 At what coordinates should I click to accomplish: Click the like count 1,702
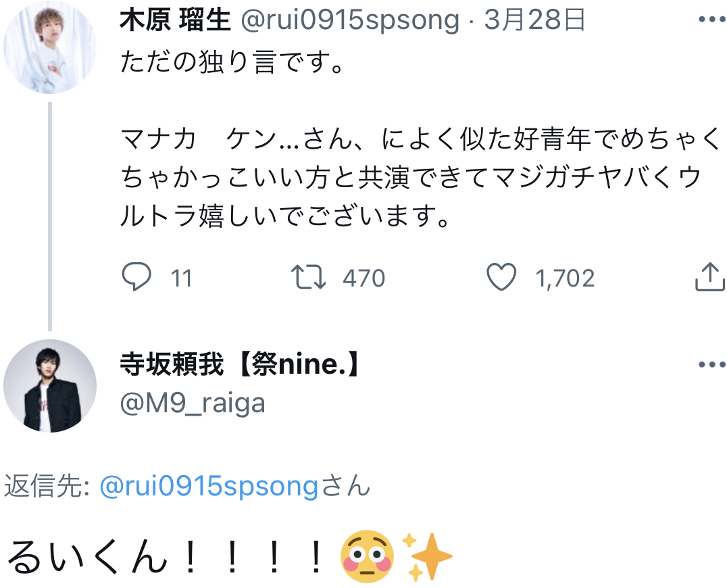pos(565,278)
